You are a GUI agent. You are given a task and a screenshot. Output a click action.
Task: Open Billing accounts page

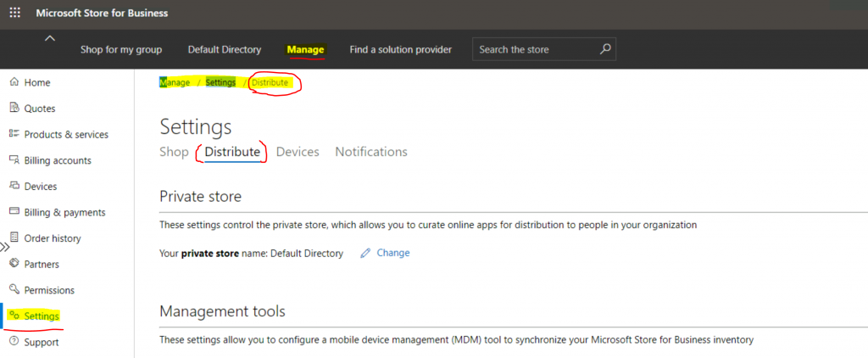tap(58, 160)
